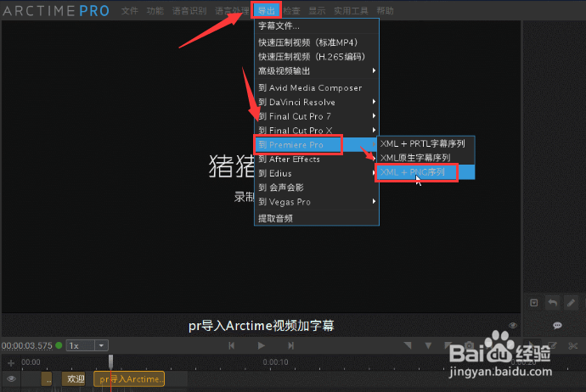Select 快速压制视频 (标准MP4)
The image size is (586, 392).
coord(317,42)
